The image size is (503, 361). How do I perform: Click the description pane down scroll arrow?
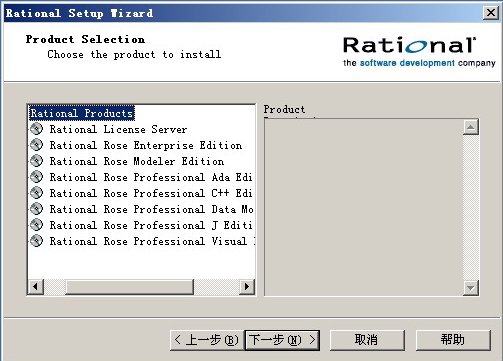(471, 287)
